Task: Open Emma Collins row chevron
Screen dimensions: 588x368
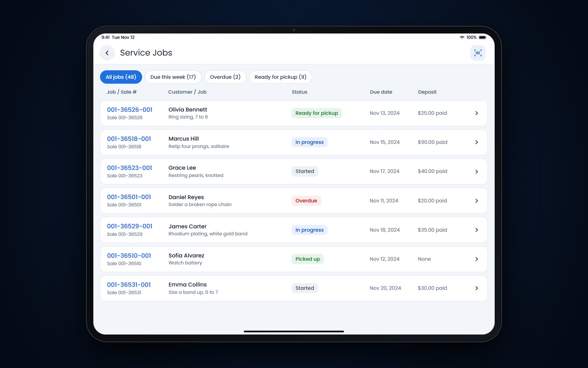Action: pyautogui.click(x=477, y=288)
